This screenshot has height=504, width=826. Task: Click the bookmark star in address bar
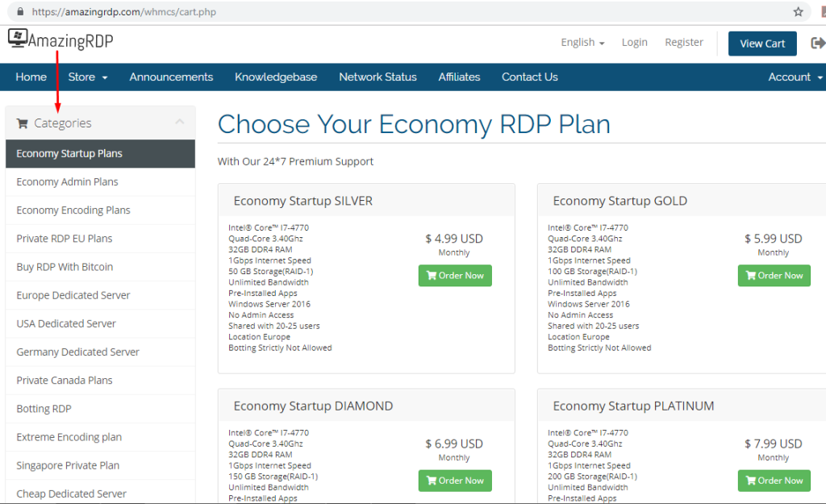click(x=799, y=12)
